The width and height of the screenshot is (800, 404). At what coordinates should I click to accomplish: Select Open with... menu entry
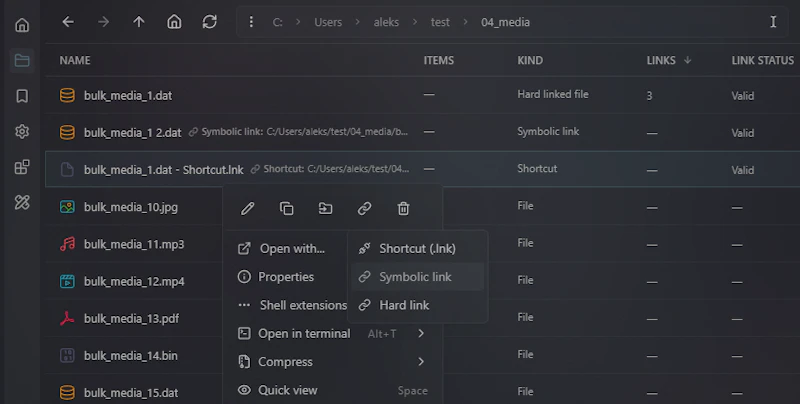291,248
